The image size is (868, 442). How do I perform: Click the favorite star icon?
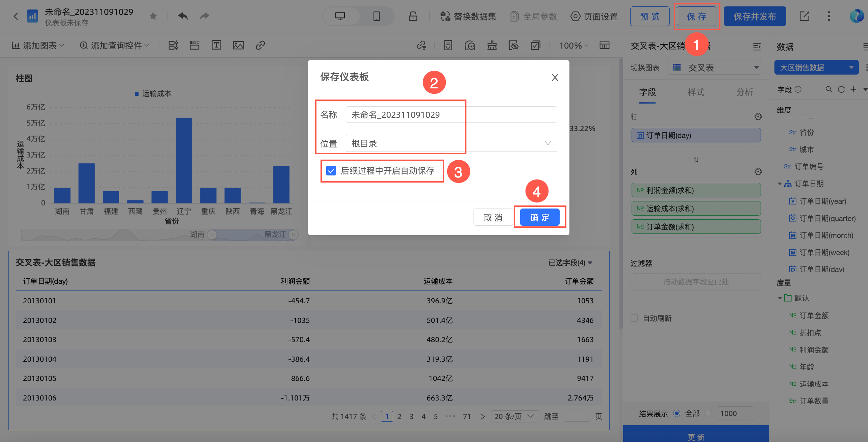point(153,16)
